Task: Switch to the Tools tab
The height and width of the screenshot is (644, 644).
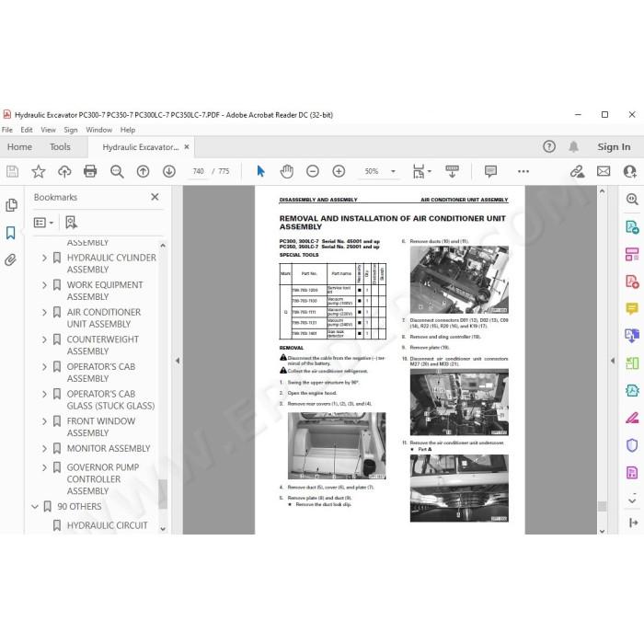Action: (60, 146)
